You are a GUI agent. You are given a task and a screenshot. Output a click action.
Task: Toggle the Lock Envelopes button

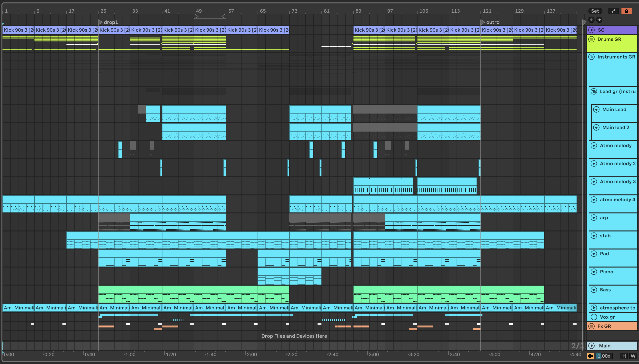point(626,11)
